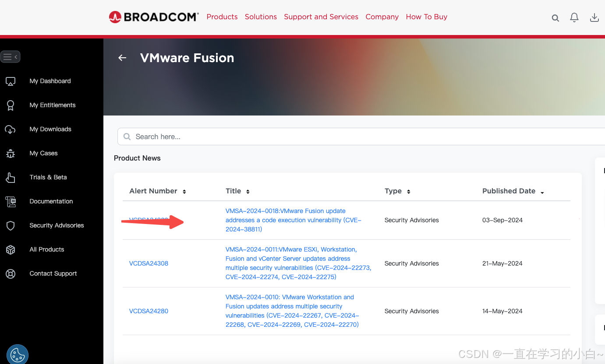Screen dimensions: 605x364
Task: Click Security Advisories type in VMSA-2024-0010 row
Action: click(411, 311)
